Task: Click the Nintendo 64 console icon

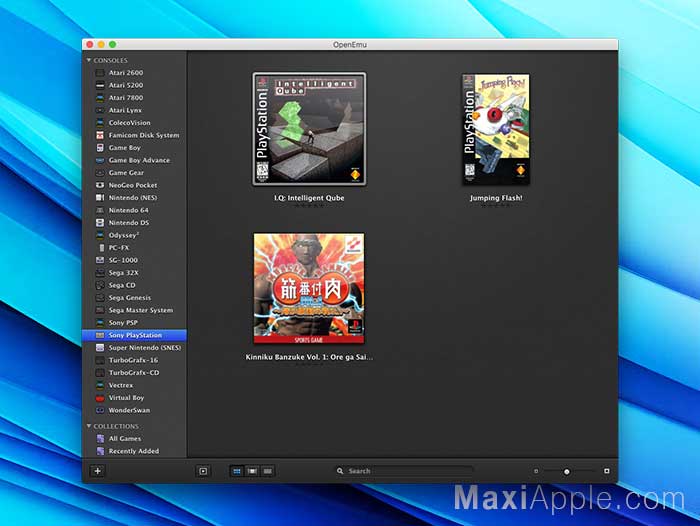Action: 100,210
